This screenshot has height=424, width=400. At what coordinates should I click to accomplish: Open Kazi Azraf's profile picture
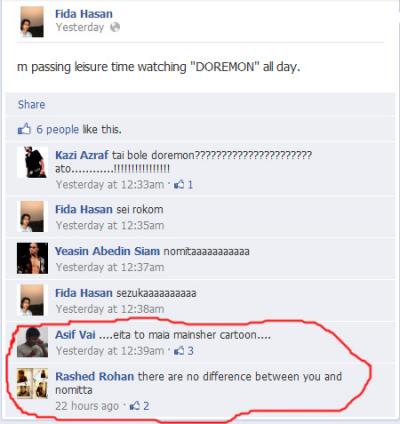click(x=32, y=162)
